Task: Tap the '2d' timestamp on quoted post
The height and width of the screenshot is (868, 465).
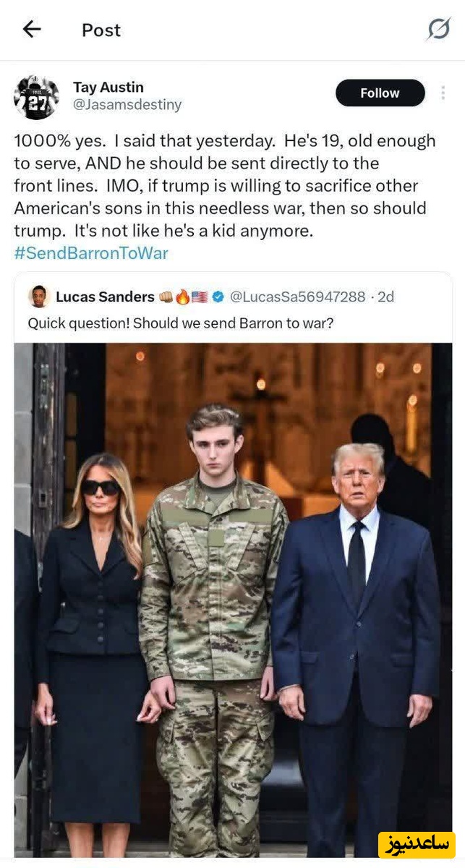Action: pos(385,297)
